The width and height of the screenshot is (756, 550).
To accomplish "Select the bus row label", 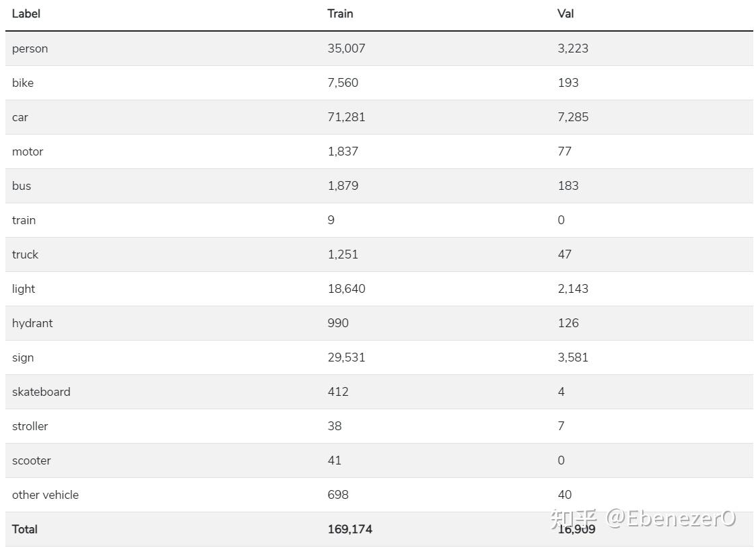I will pyautogui.click(x=22, y=186).
